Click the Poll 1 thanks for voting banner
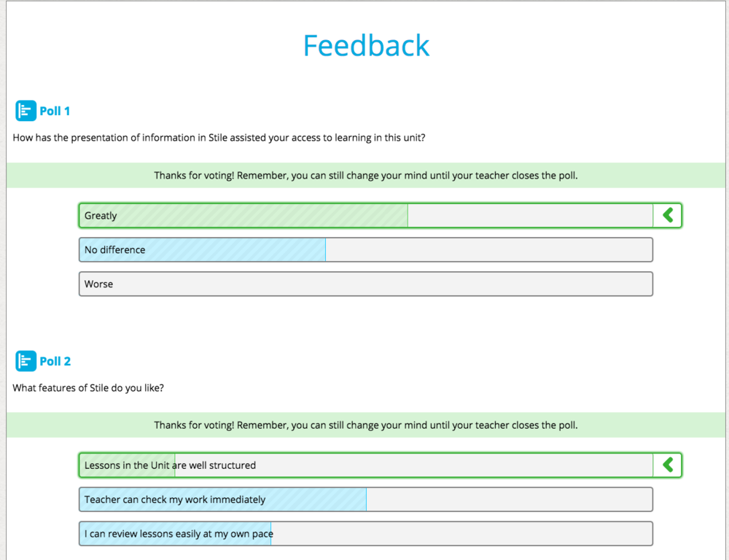Viewport: 729px width, 560px height. click(x=366, y=176)
